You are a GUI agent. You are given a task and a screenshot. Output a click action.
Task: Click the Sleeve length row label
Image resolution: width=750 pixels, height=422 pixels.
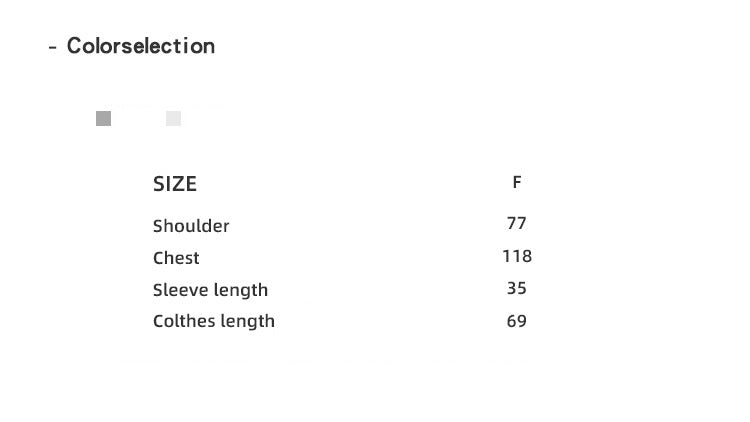point(210,290)
